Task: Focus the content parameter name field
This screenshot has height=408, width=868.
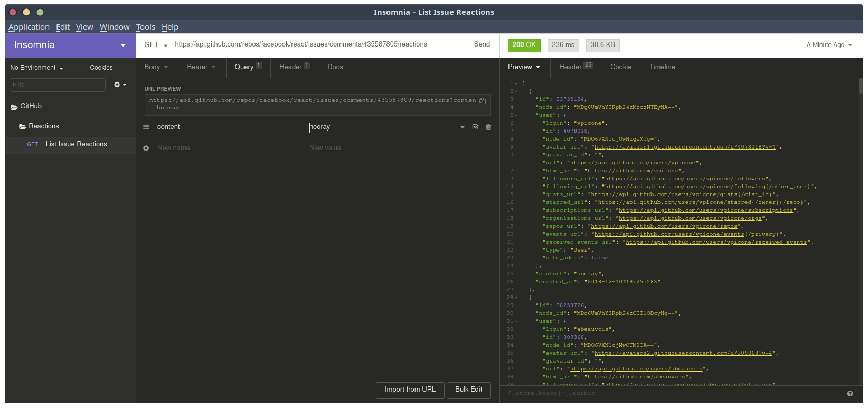Action: click(229, 127)
